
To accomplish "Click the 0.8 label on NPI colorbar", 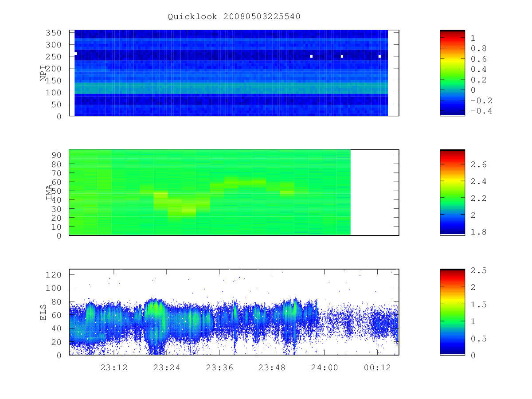I will (478, 48).
